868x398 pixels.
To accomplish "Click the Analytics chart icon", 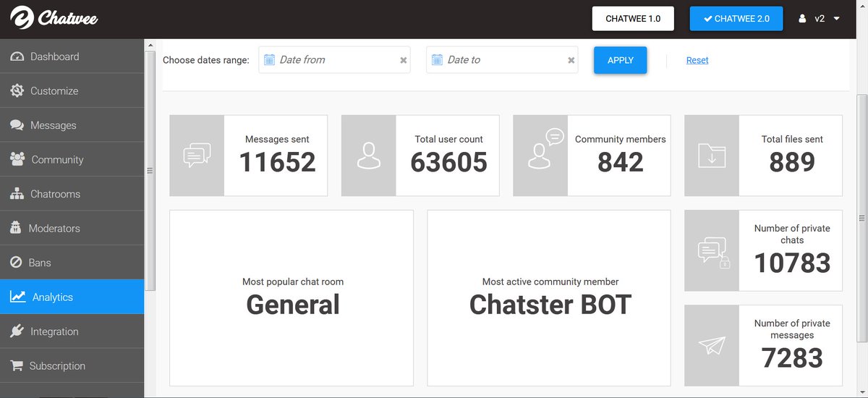I will (18, 297).
